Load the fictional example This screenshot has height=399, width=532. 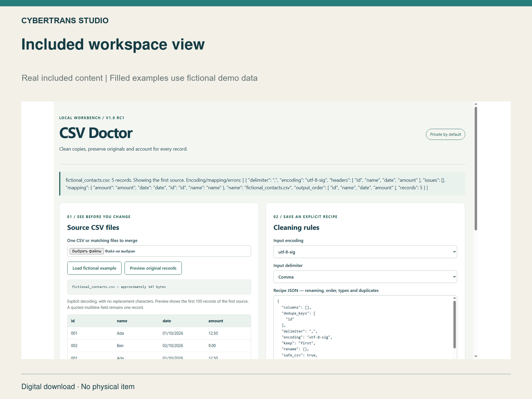pyautogui.click(x=94, y=268)
